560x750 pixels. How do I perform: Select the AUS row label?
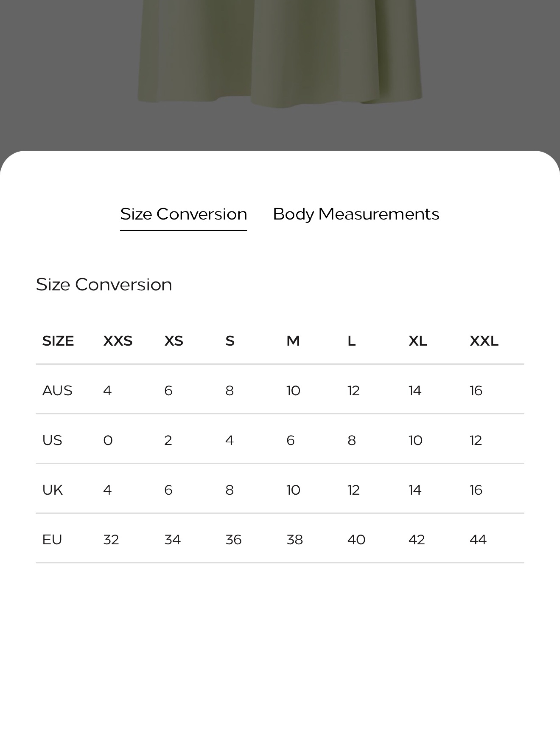(57, 391)
